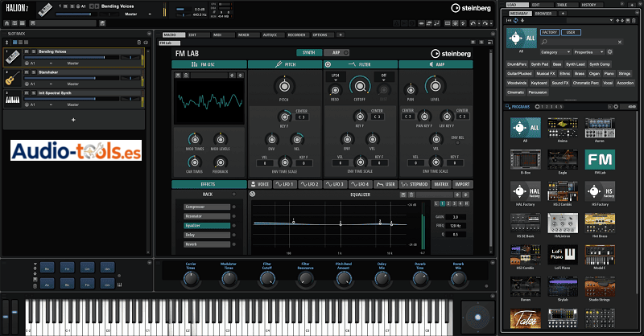Image resolution: width=644 pixels, height=336 pixels.
Task: Adjust the Reverb Mix quick control knob
Action: click(x=458, y=279)
